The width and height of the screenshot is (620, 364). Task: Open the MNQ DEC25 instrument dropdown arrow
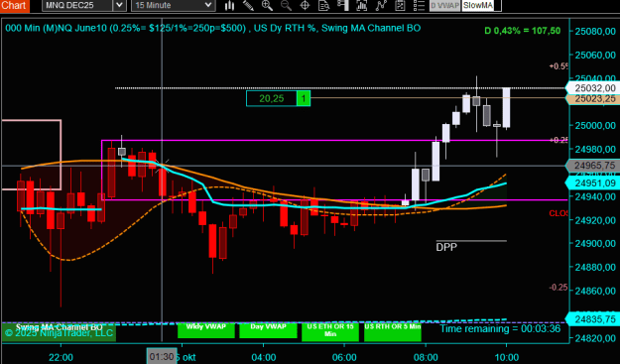(119, 5)
